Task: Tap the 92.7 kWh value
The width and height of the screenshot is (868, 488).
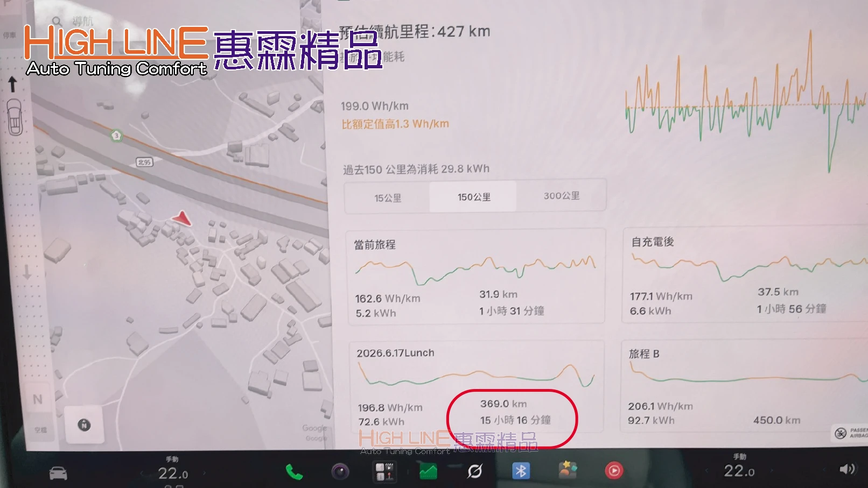Action: click(651, 420)
